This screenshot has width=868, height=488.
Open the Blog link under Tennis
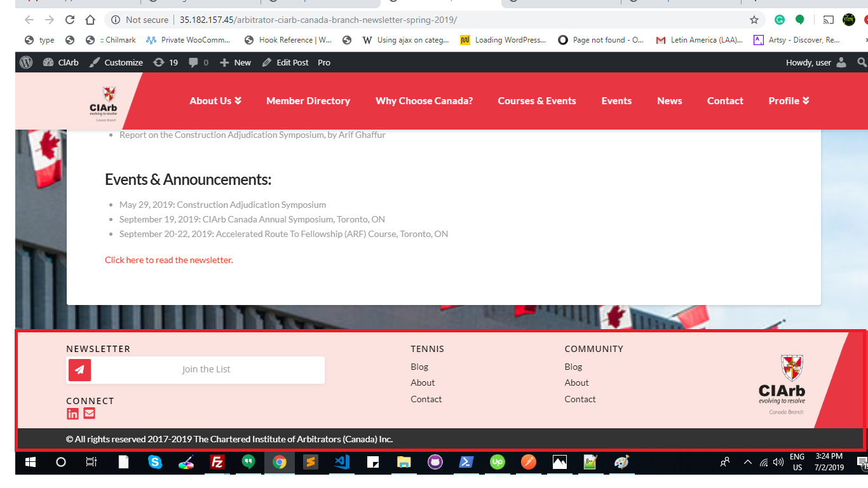(x=419, y=367)
